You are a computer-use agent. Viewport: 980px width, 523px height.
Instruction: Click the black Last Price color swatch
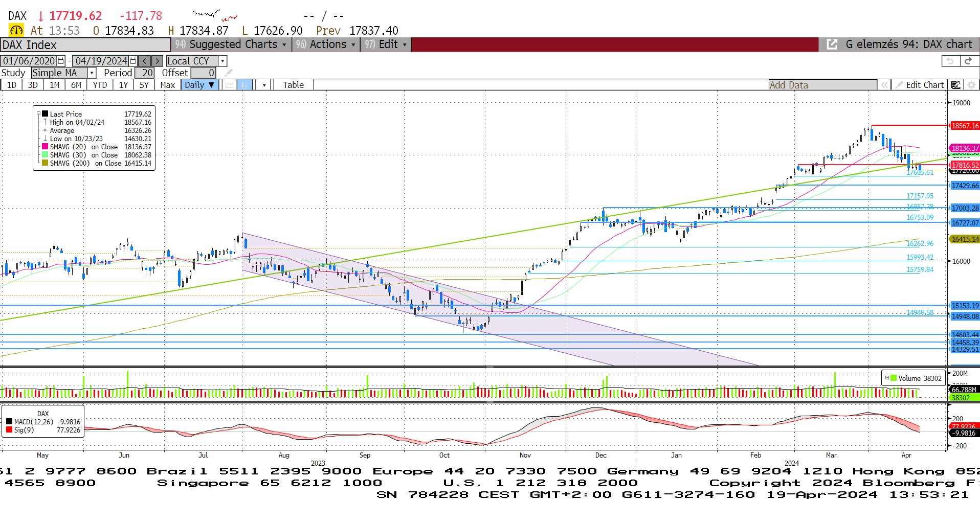pyautogui.click(x=45, y=114)
